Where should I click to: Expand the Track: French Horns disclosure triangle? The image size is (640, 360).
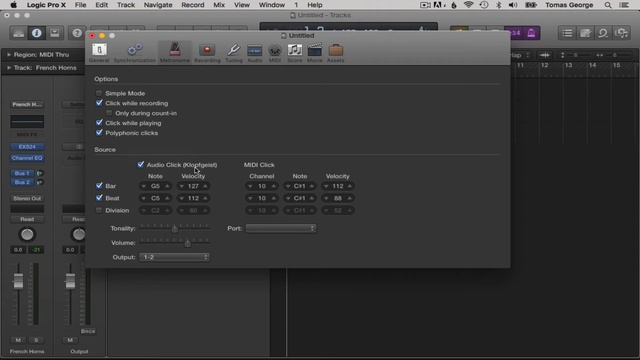pos(9,67)
